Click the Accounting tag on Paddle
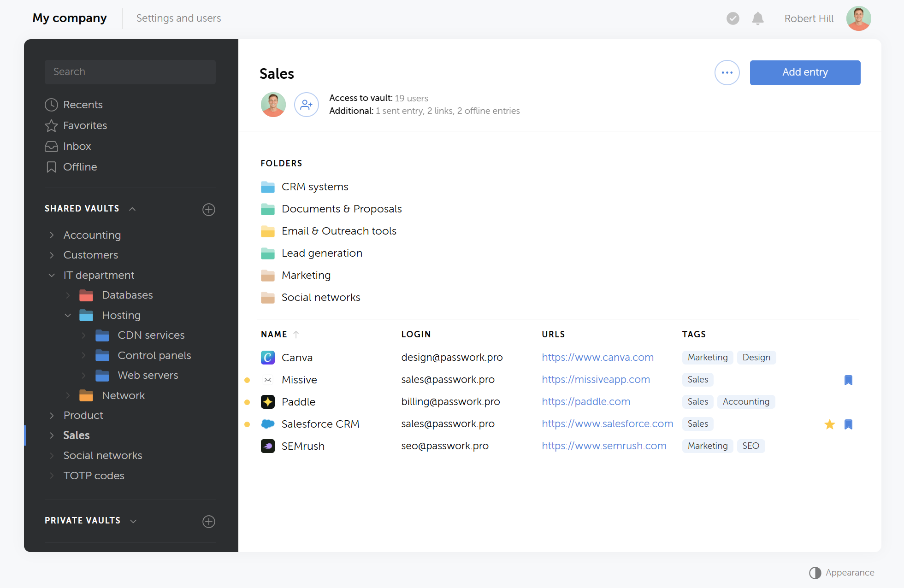Viewport: 904px width, 588px height. click(x=746, y=402)
